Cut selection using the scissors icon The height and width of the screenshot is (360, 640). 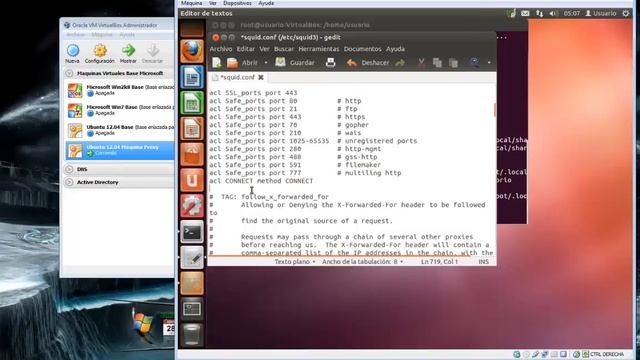421,63
